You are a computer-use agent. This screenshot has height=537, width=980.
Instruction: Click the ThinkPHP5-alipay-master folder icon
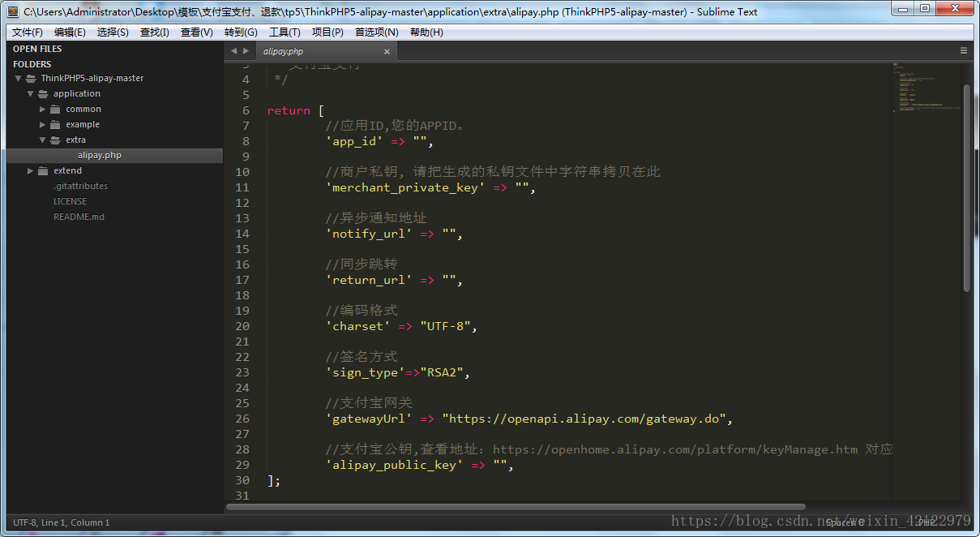coord(31,79)
